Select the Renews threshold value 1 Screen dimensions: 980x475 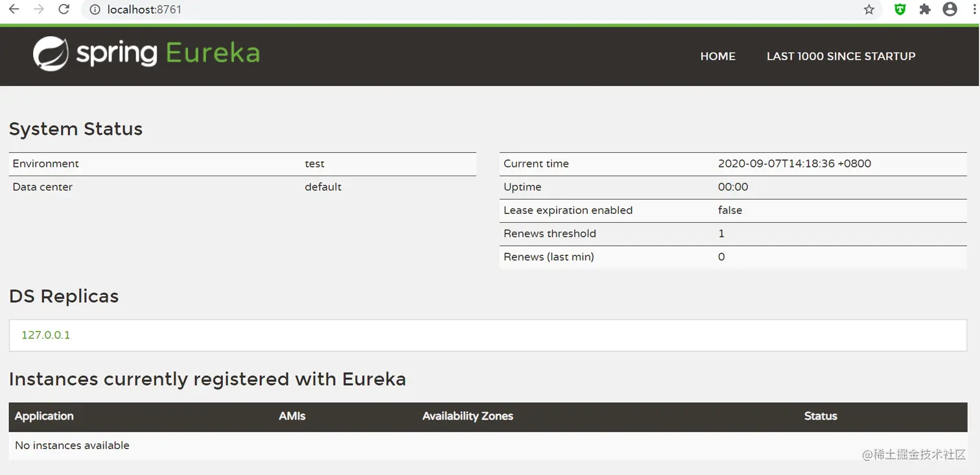(721, 234)
